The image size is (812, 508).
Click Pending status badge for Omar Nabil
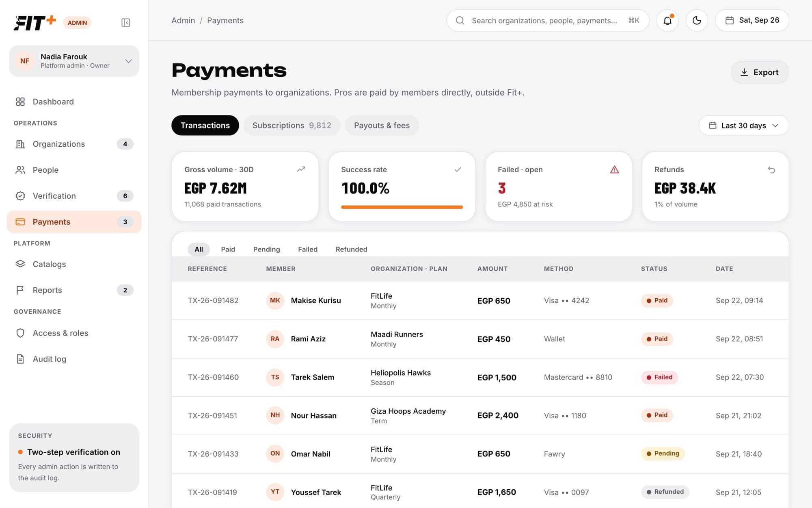pyautogui.click(x=663, y=453)
